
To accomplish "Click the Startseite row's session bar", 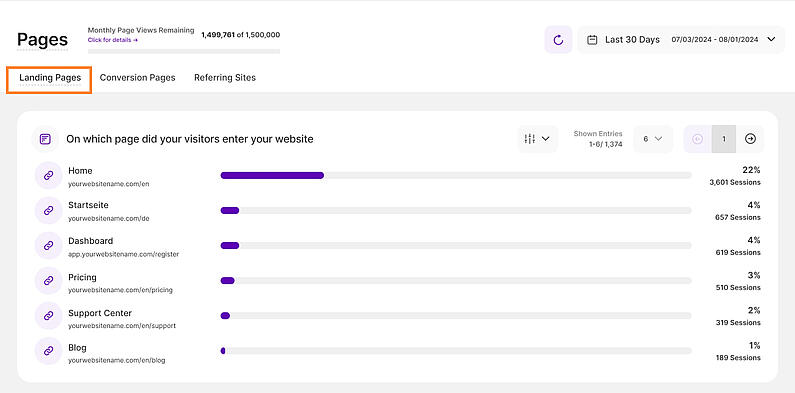I will [456, 210].
